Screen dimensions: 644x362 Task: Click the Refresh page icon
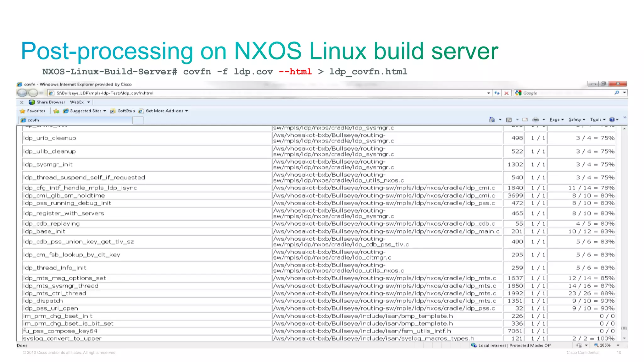(497, 93)
